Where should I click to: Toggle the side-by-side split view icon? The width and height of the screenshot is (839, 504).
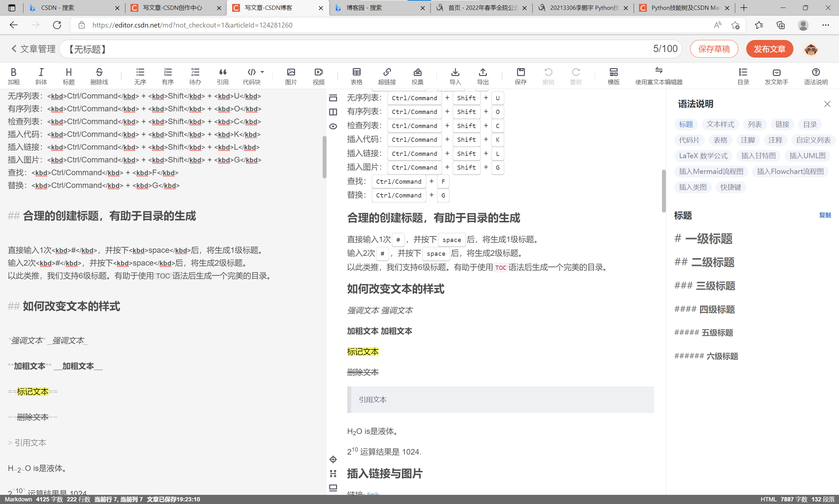[333, 112]
